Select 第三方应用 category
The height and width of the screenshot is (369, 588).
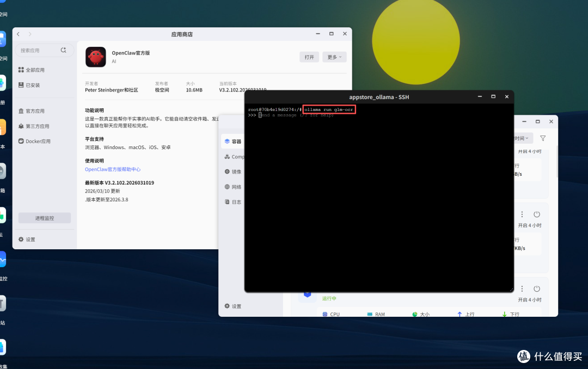pyautogui.click(x=34, y=126)
